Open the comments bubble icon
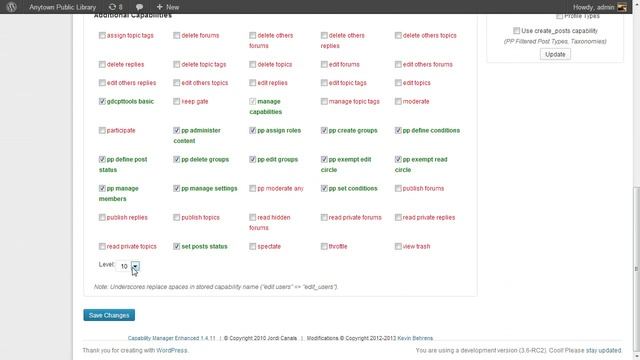The image size is (640, 360). (x=139, y=7)
